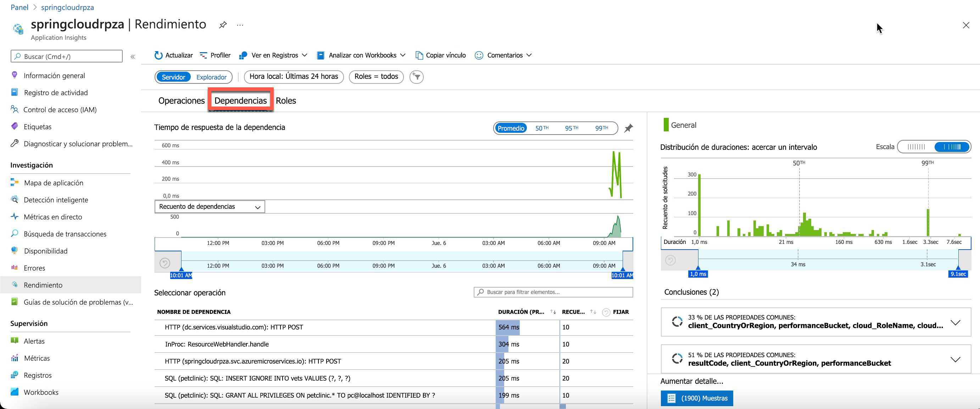The image size is (980, 409).
Task: Open the Profiler tool
Action: coord(215,55)
